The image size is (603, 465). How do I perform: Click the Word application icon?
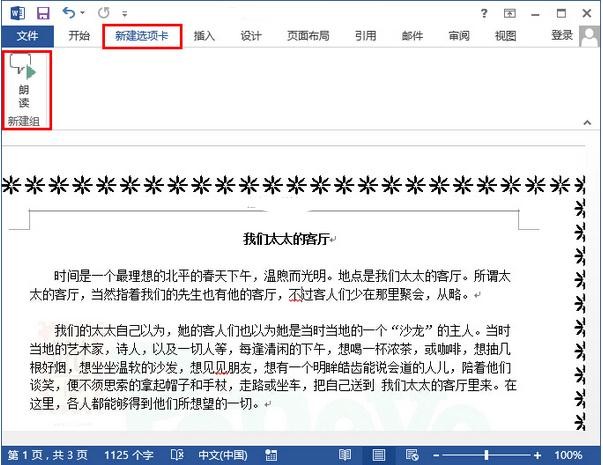tap(18, 13)
